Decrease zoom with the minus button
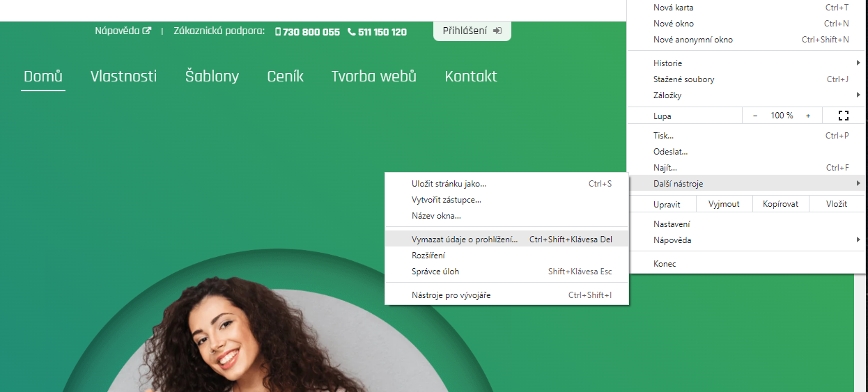This screenshot has height=392, width=868. point(755,116)
